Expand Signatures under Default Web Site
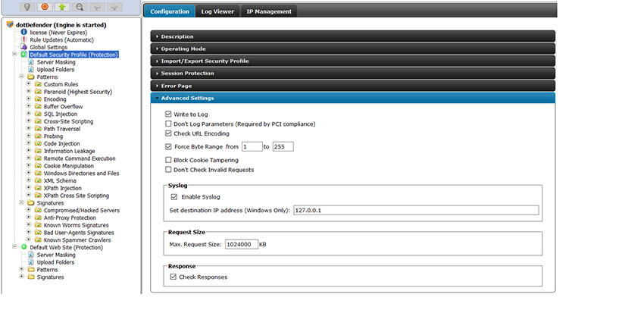 pos(22,277)
